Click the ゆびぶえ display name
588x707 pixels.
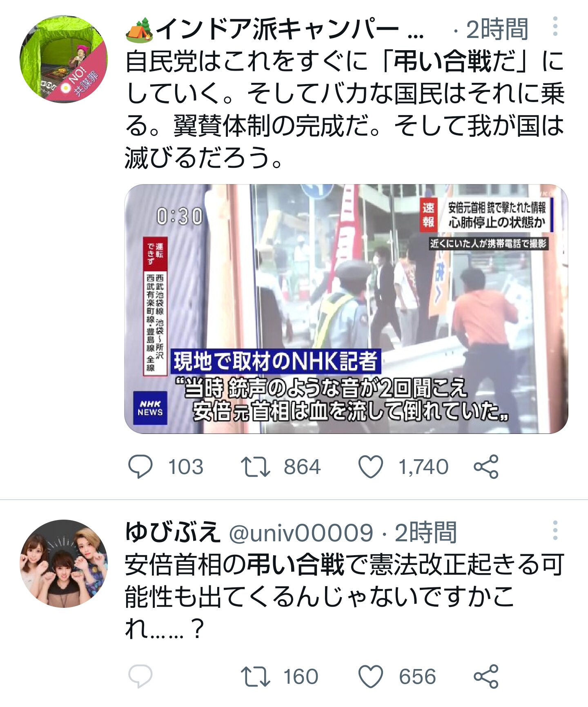click(x=173, y=532)
